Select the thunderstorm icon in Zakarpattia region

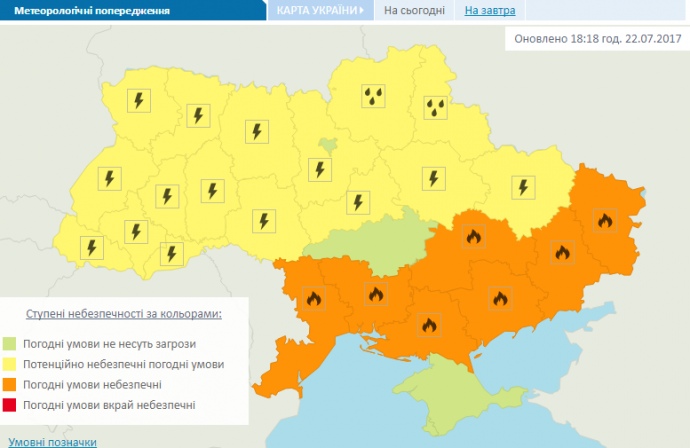tap(92, 246)
